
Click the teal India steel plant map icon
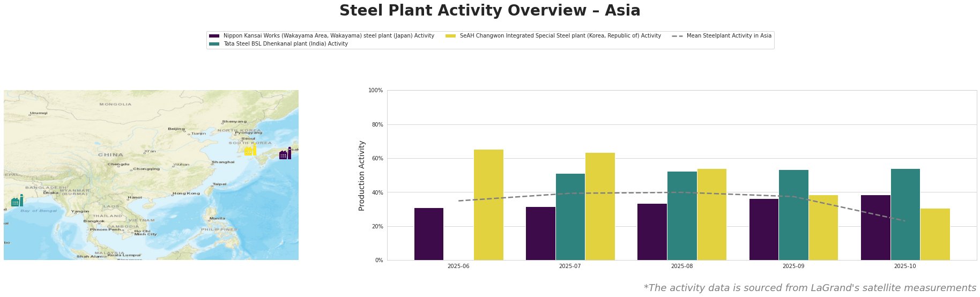tap(17, 201)
